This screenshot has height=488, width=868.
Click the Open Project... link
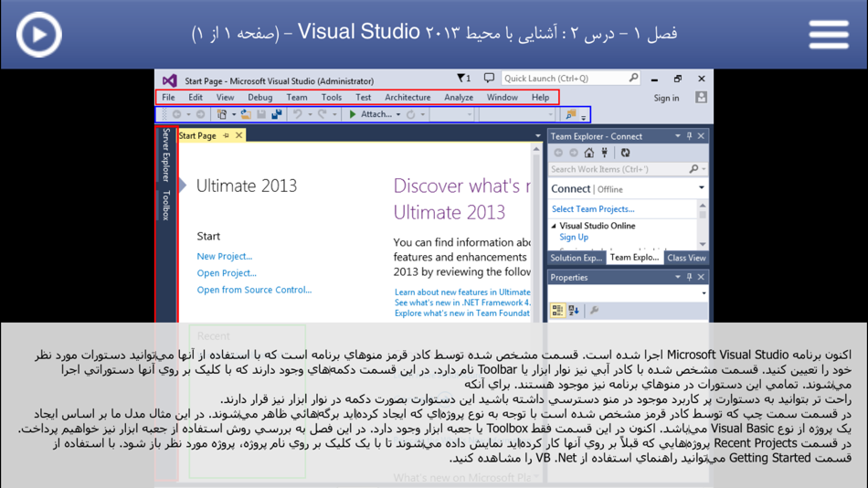[227, 273]
